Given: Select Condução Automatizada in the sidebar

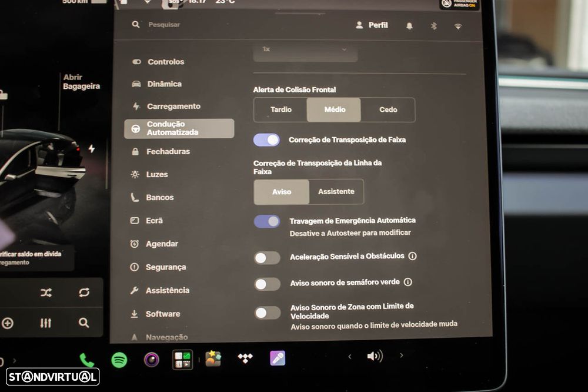Looking at the screenshot, I should [x=179, y=128].
